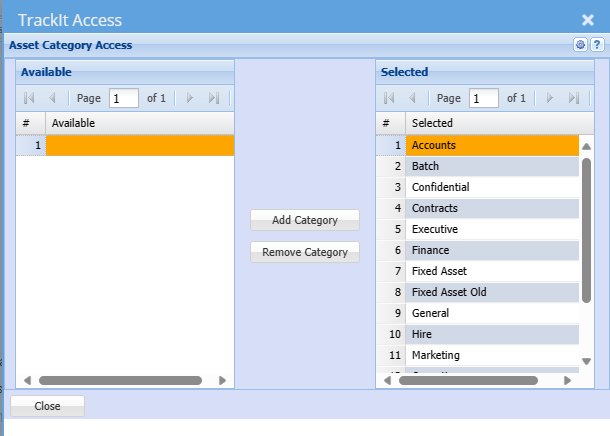610x436 pixels.
Task: Go to first page in the Available list
Action: [29, 98]
